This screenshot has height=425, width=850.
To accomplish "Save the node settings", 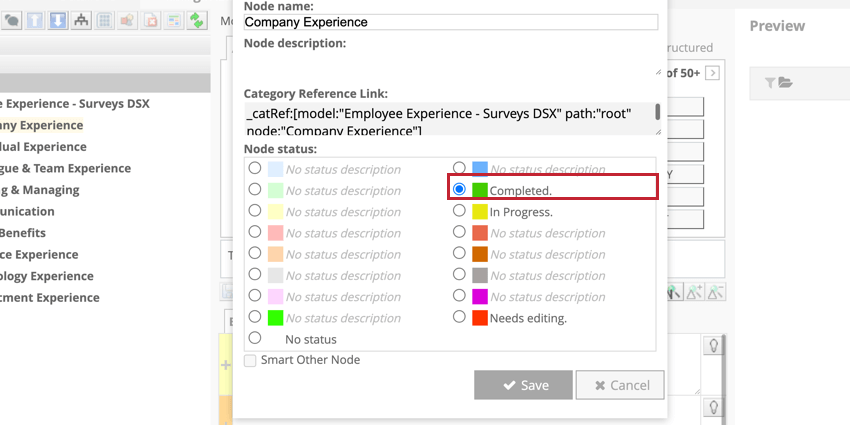I will click(x=523, y=385).
